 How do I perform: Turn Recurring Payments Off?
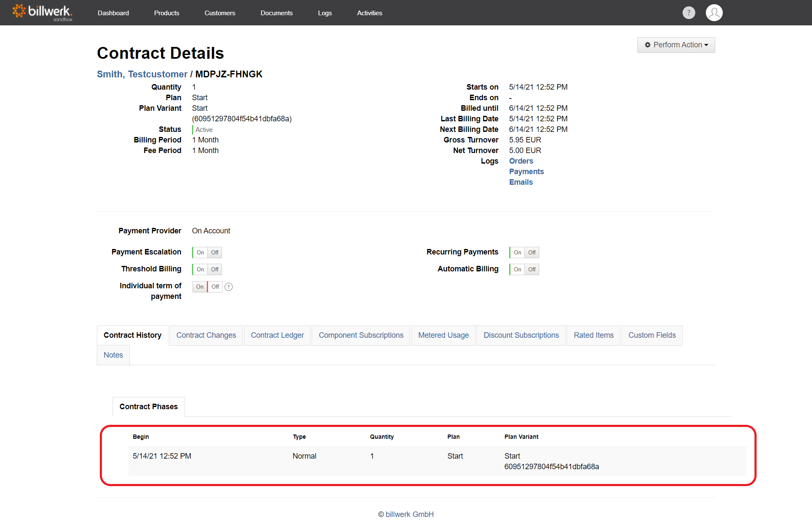tap(532, 252)
